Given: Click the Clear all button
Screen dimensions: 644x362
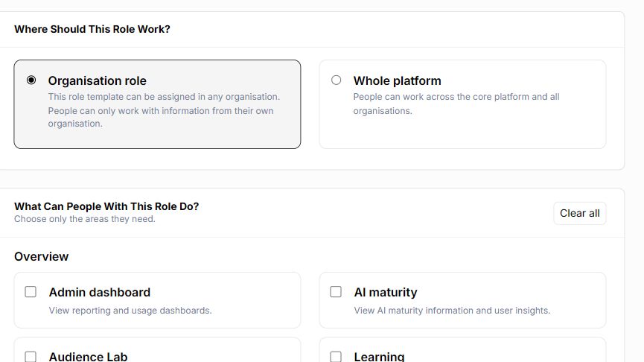Looking at the screenshot, I should (x=579, y=213).
